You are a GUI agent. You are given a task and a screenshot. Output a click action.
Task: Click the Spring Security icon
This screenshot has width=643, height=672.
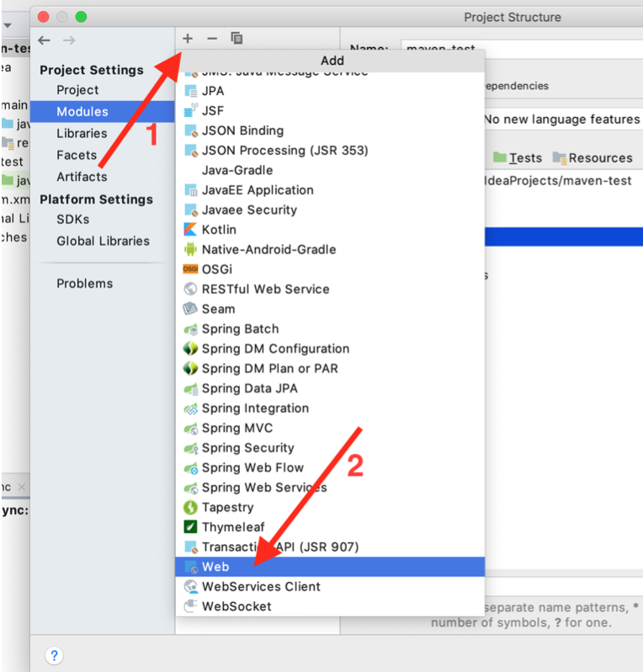(x=191, y=448)
